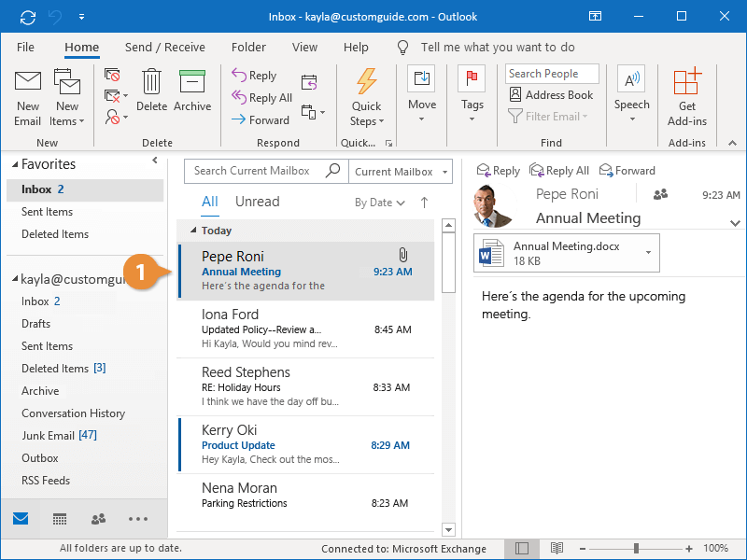Open the Conversation History folder
Screen dimensions: 747x560
tap(74, 413)
